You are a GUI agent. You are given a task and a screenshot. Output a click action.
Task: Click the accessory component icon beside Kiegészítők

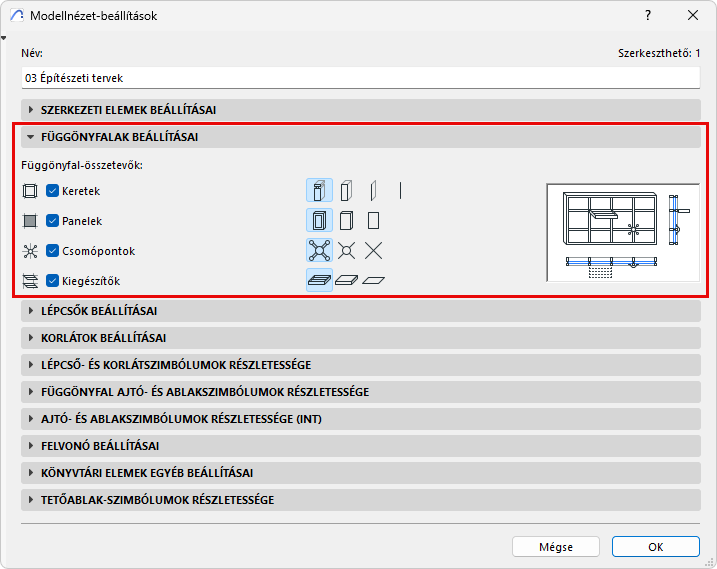(30, 281)
